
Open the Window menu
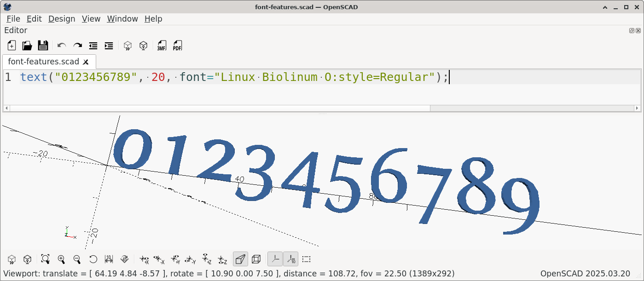click(x=122, y=19)
